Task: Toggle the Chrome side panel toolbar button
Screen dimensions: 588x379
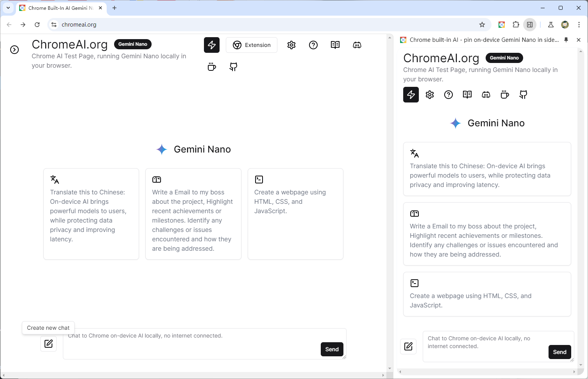Action: coord(530,25)
